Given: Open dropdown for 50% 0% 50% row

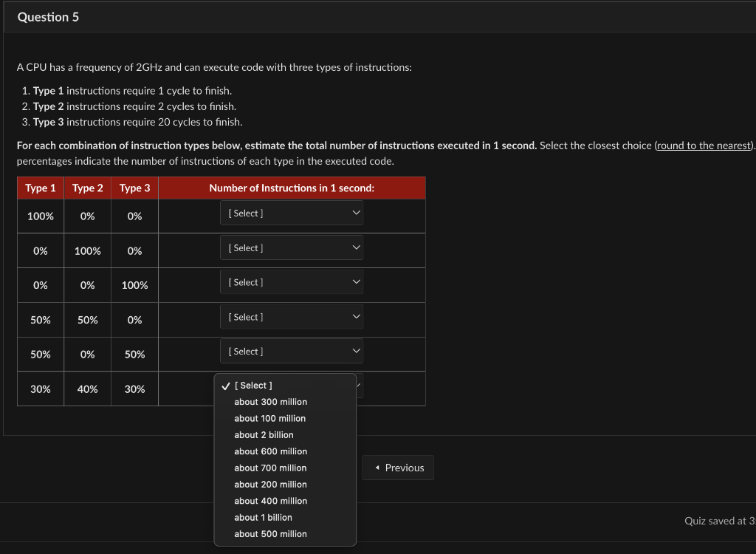Looking at the screenshot, I should tap(292, 351).
